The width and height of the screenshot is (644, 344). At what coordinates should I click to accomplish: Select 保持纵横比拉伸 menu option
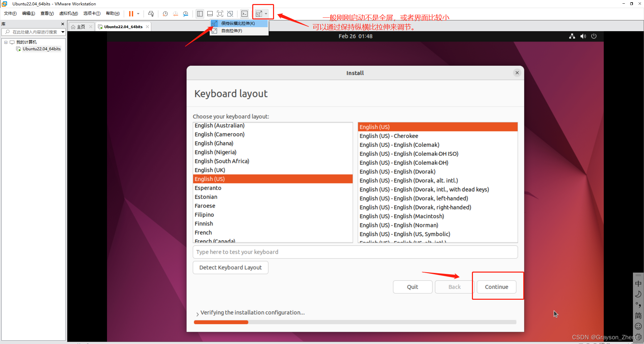click(x=238, y=23)
